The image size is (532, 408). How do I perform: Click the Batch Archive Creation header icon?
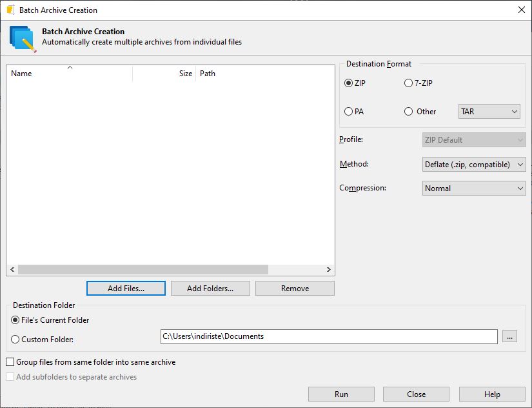coord(23,38)
